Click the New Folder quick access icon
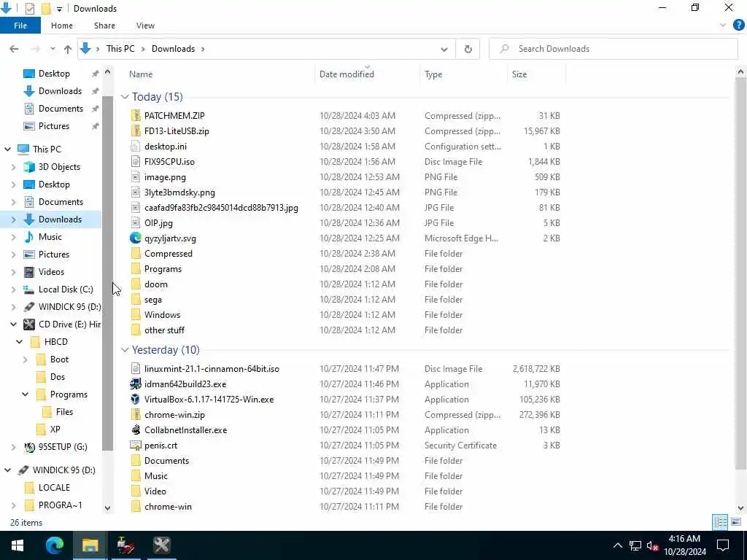This screenshot has height=560, width=747. coord(46,9)
